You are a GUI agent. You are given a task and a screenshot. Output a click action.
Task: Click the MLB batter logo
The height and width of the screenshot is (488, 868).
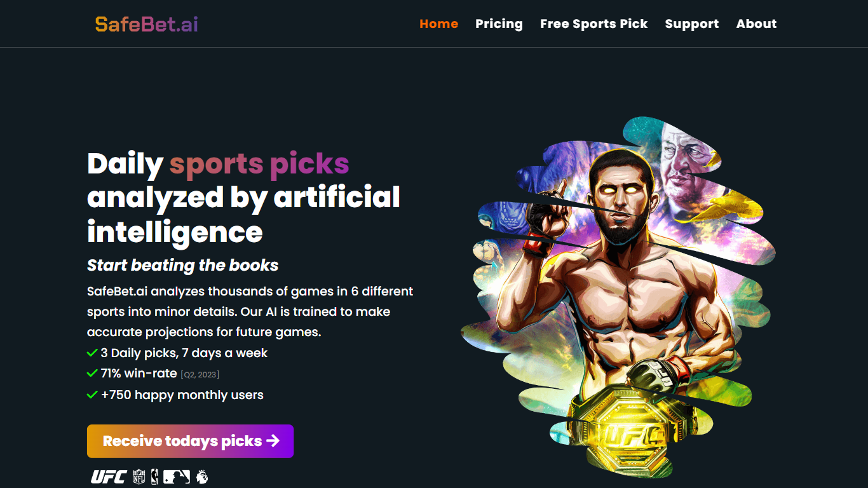(177, 477)
